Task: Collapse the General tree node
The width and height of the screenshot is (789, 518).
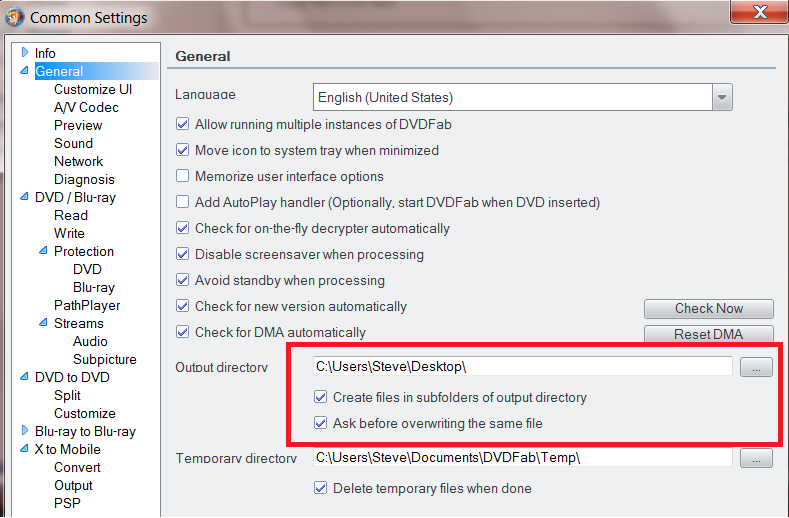Action: pos(24,70)
